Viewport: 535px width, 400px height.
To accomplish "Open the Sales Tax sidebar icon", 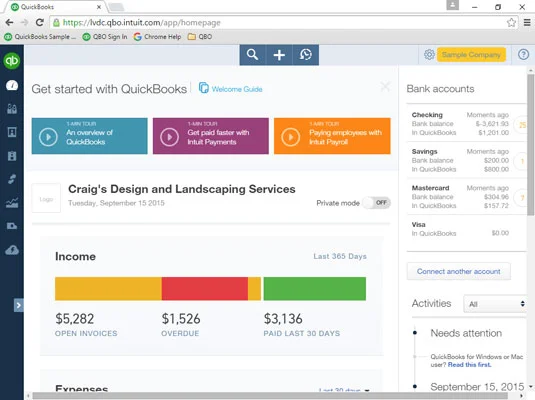I will tap(12, 226).
